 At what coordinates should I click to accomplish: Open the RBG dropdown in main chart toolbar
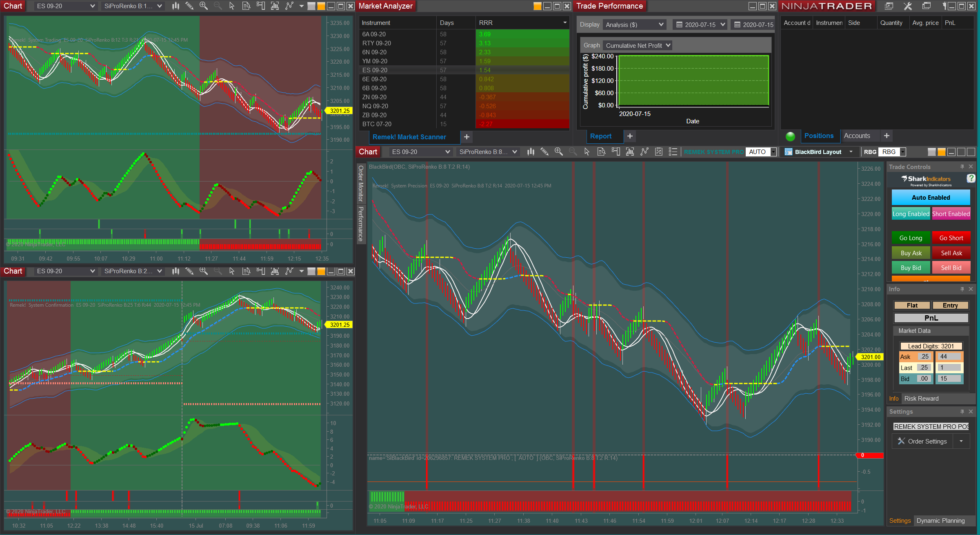(893, 152)
